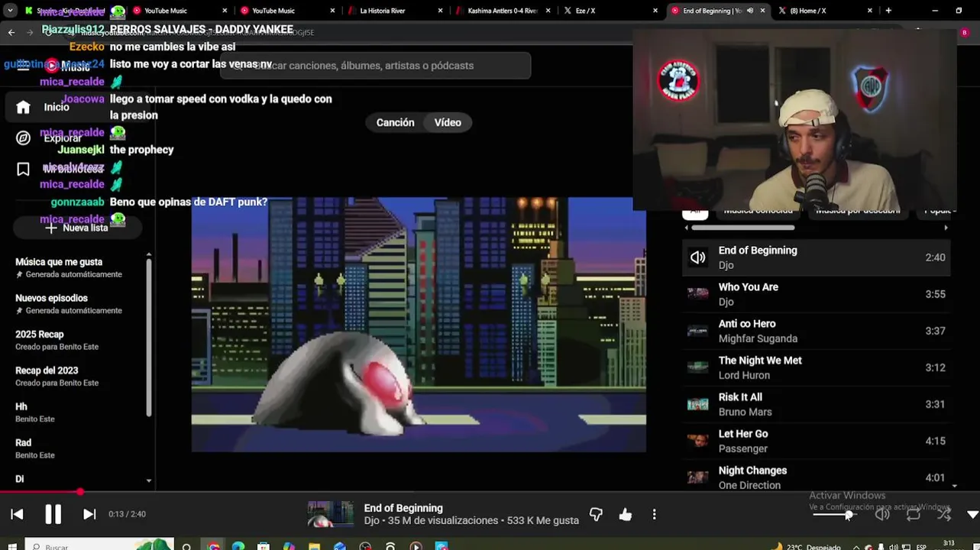The height and width of the screenshot is (550, 980).
Task: Skip to the next track
Action: (89, 514)
